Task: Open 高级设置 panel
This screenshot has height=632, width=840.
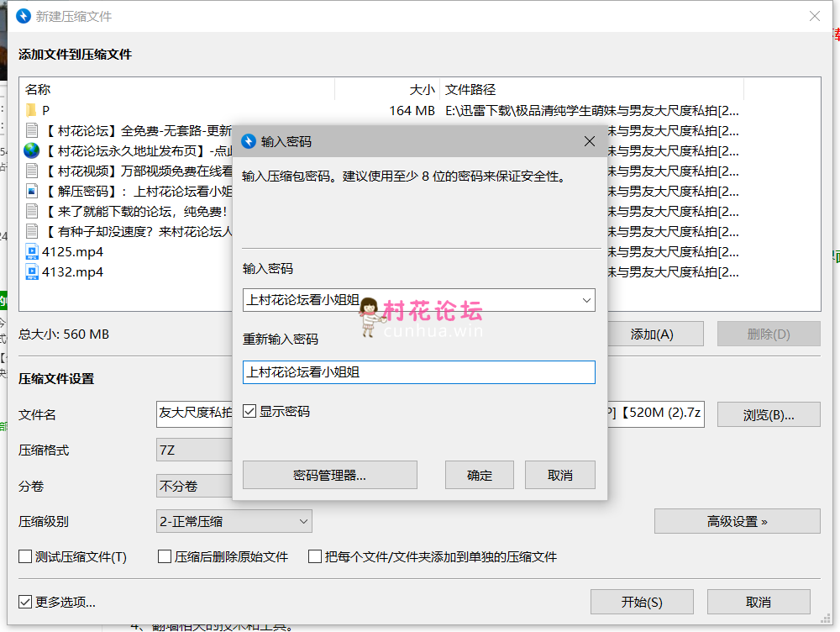Action: pyautogui.click(x=738, y=521)
